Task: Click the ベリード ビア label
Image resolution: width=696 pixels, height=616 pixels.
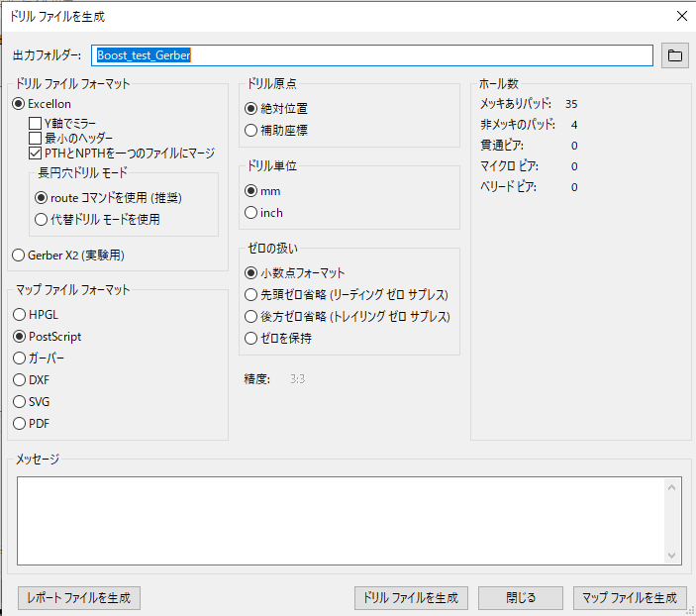Action: pos(508,187)
